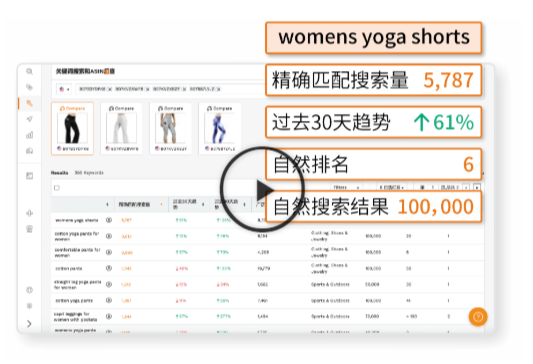Screen dimensions: 533x364
Task: Click the paper plane icon in sidebar
Action: 30,119
